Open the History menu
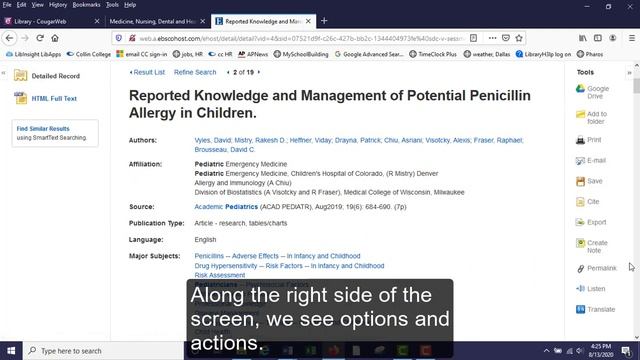The height and width of the screenshot is (360, 640). [58, 5]
